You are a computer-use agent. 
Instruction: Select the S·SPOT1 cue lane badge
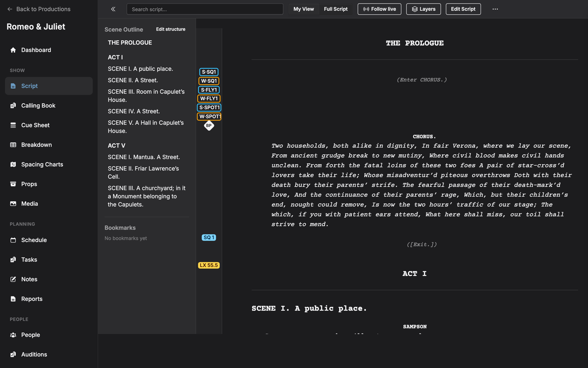pos(209,107)
